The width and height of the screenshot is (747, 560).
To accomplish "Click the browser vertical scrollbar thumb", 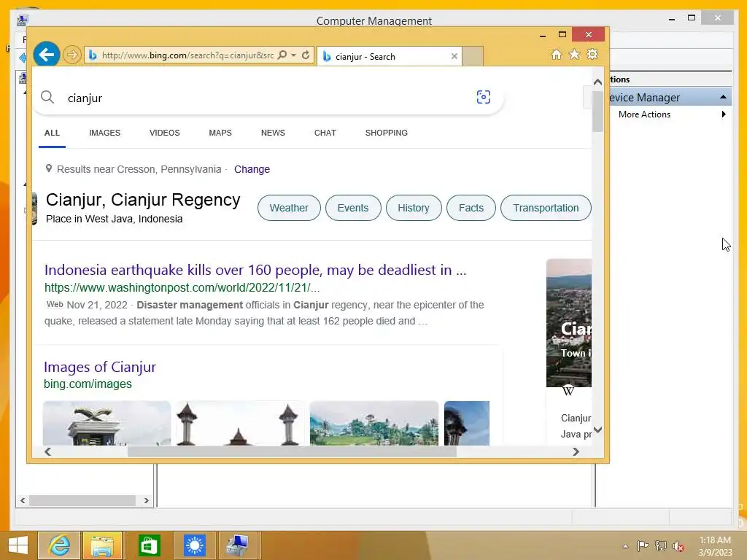I will [597, 111].
